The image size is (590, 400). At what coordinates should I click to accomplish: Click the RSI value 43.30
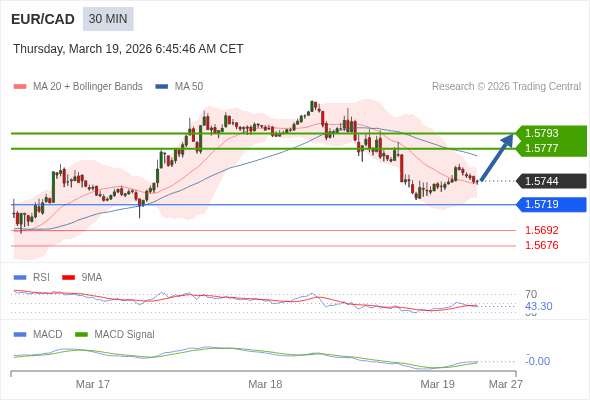(x=538, y=306)
